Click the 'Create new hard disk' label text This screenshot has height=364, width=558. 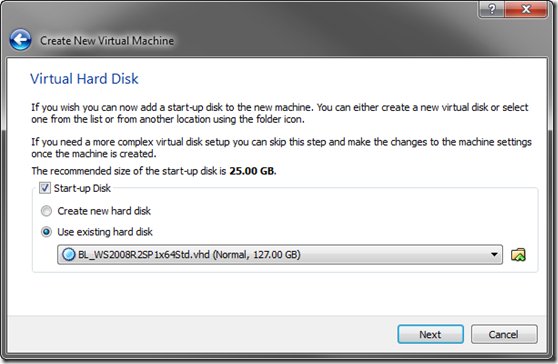pos(104,211)
